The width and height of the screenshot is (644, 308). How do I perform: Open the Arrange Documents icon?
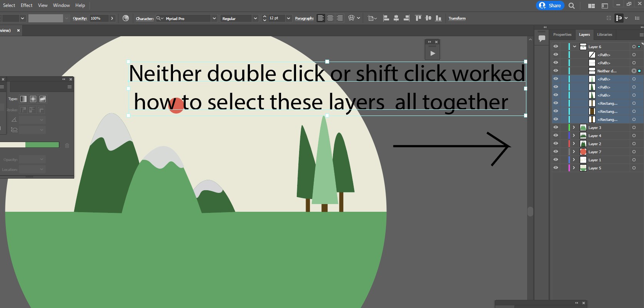[591, 6]
